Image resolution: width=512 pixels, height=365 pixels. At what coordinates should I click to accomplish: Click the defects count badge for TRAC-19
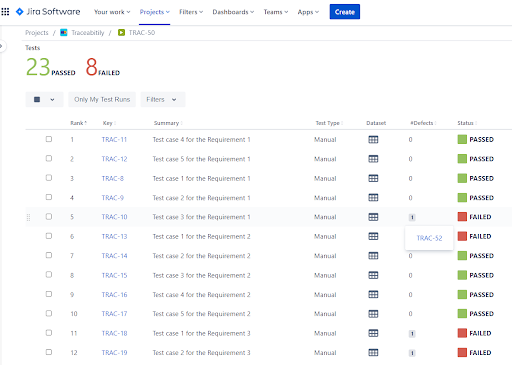pos(412,353)
